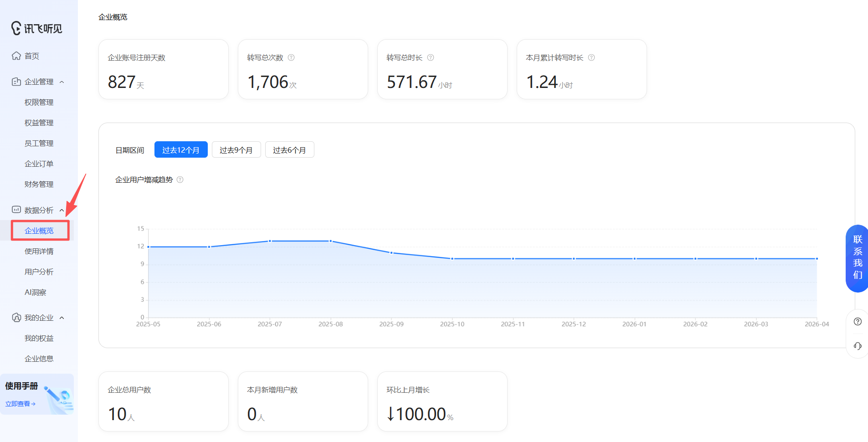The height and width of the screenshot is (442, 868).
Task: Go to 使用详情 page
Action: (39, 251)
